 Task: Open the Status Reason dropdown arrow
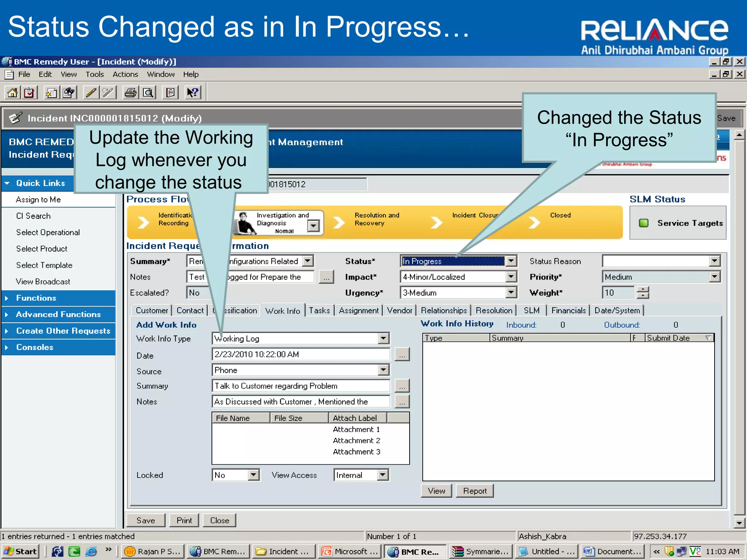click(x=715, y=261)
